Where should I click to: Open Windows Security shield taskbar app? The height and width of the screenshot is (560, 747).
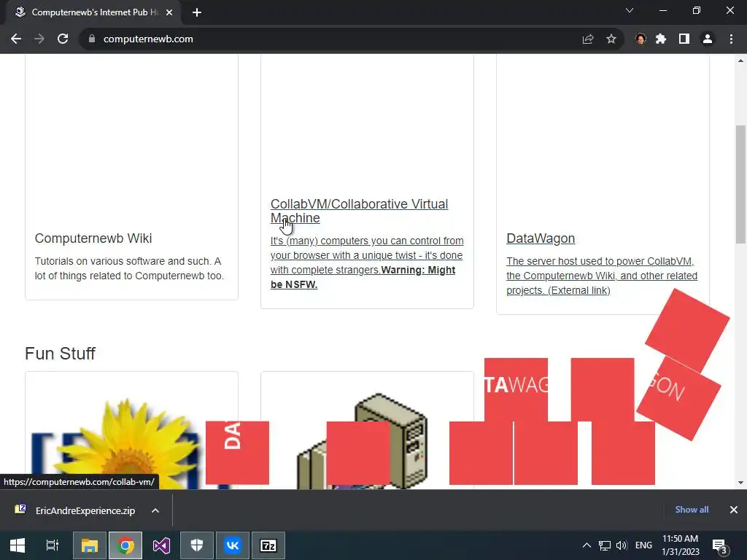[x=197, y=545]
